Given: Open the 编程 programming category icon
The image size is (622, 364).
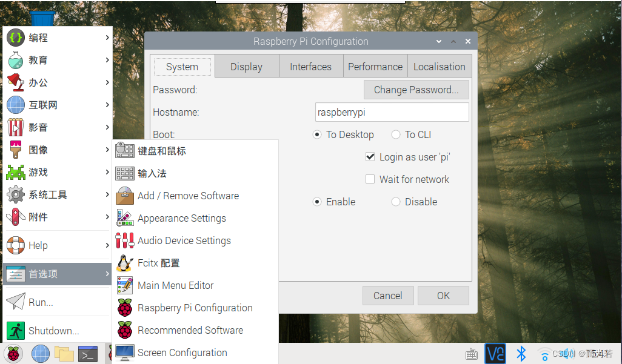Looking at the screenshot, I should 16,38.
